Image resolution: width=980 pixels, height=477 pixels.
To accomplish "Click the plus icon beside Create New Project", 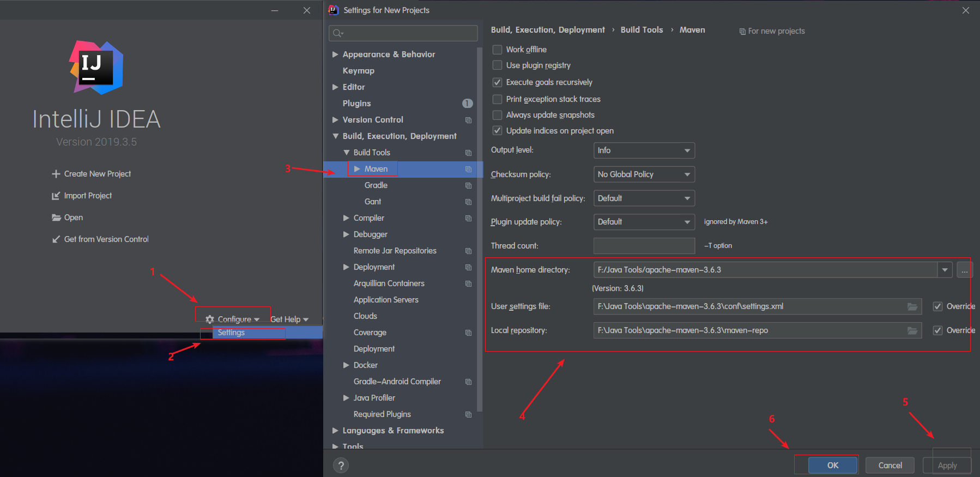I will 56,174.
